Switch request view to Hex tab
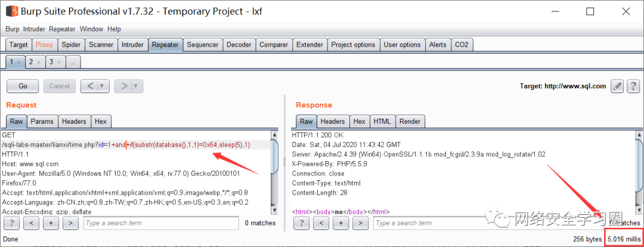 coord(101,121)
